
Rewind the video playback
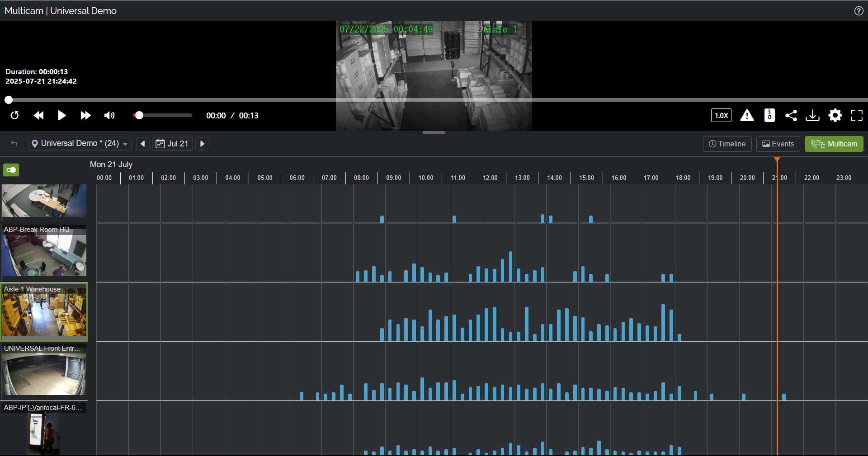[39, 116]
